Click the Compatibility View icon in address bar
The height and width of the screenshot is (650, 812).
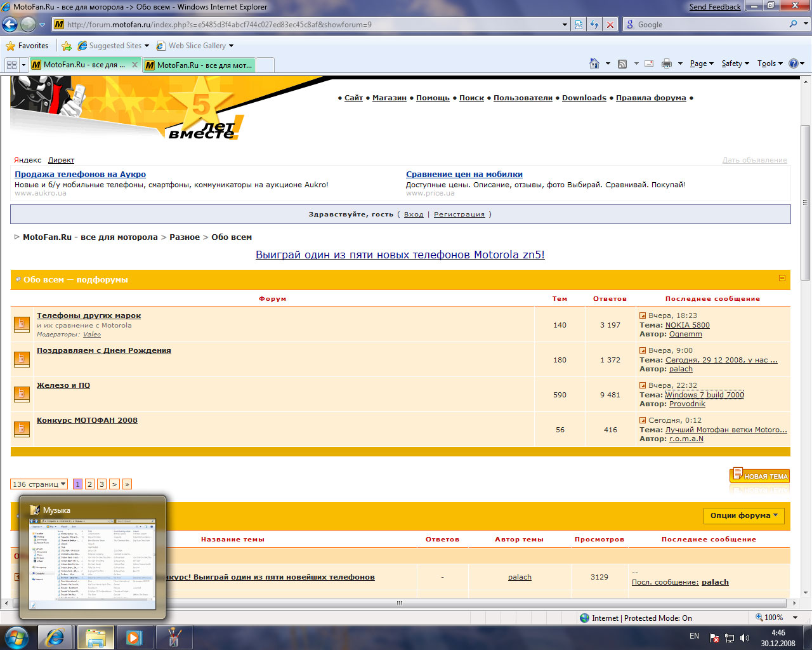(x=579, y=24)
